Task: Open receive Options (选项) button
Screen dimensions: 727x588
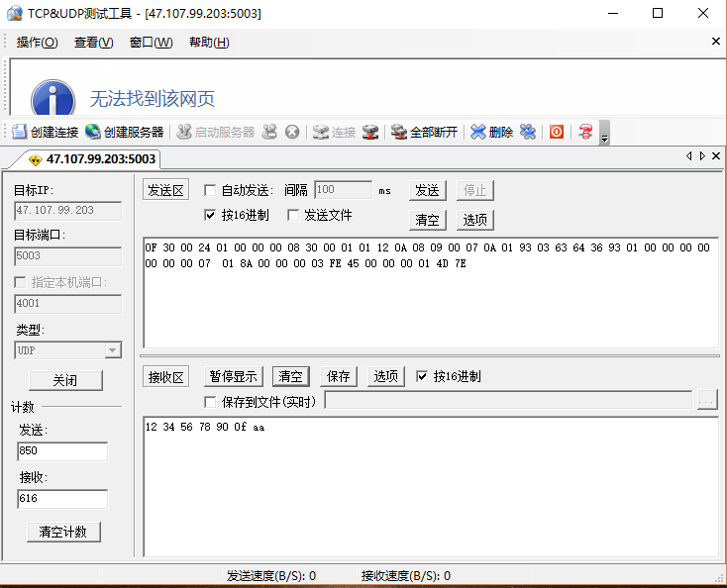Action: (386, 376)
